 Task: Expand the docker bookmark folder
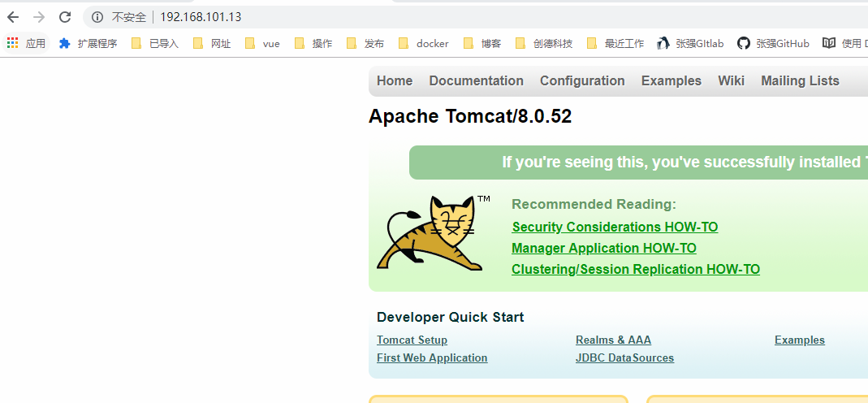[x=423, y=43]
